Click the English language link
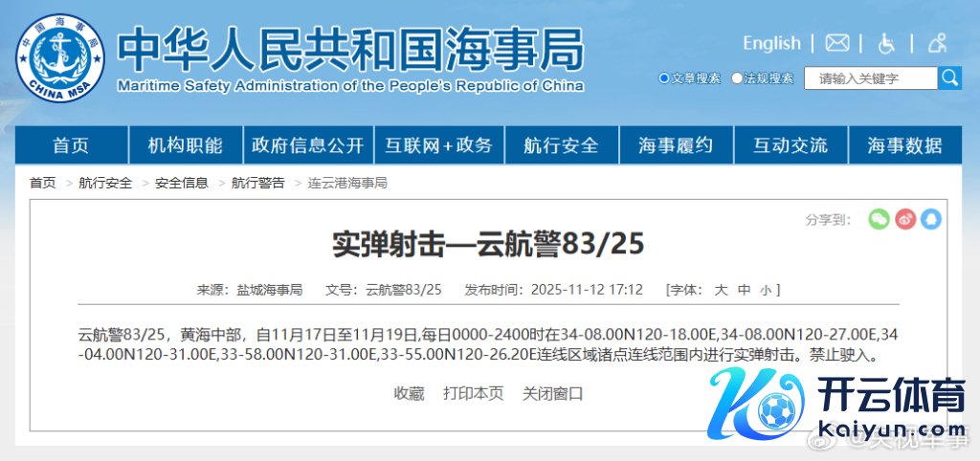 pos(771,43)
